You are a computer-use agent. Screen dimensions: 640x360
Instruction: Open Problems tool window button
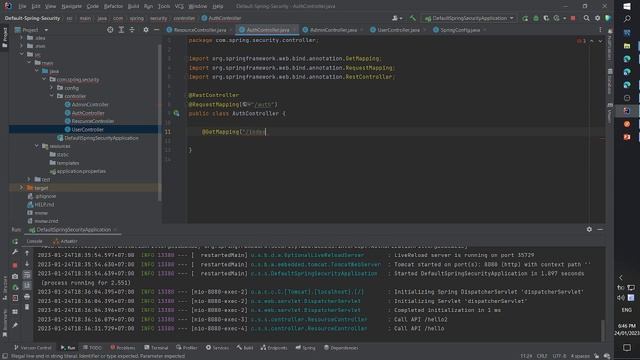coord(123,348)
